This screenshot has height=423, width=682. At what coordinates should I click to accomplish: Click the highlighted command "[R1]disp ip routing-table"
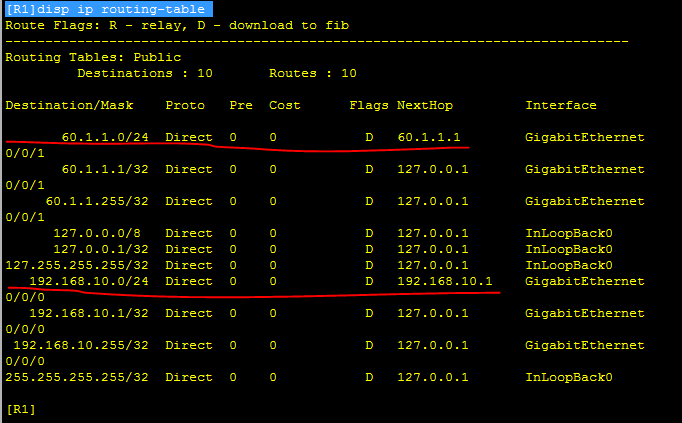pyautogui.click(x=109, y=9)
